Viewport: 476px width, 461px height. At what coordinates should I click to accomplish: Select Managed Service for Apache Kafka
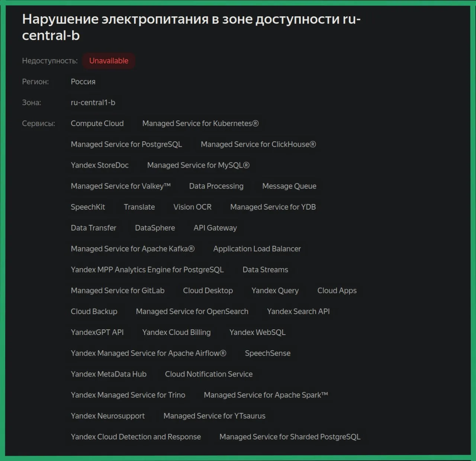point(133,249)
